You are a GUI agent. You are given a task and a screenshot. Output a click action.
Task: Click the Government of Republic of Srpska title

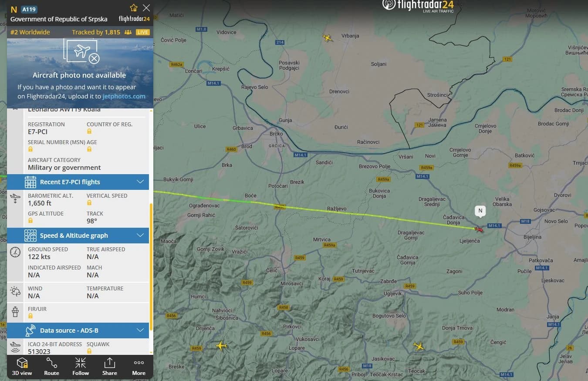tap(59, 20)
